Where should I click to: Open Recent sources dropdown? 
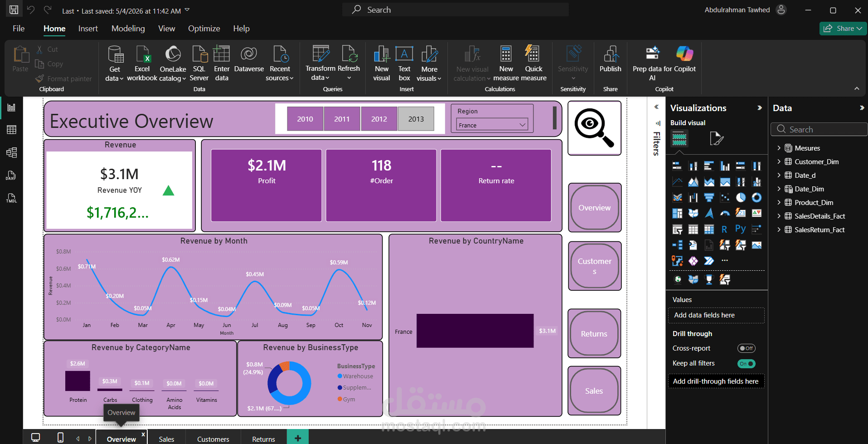point(280,63)
